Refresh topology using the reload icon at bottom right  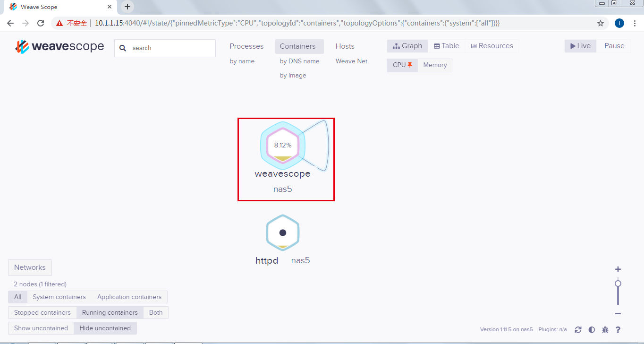[578, 330]
